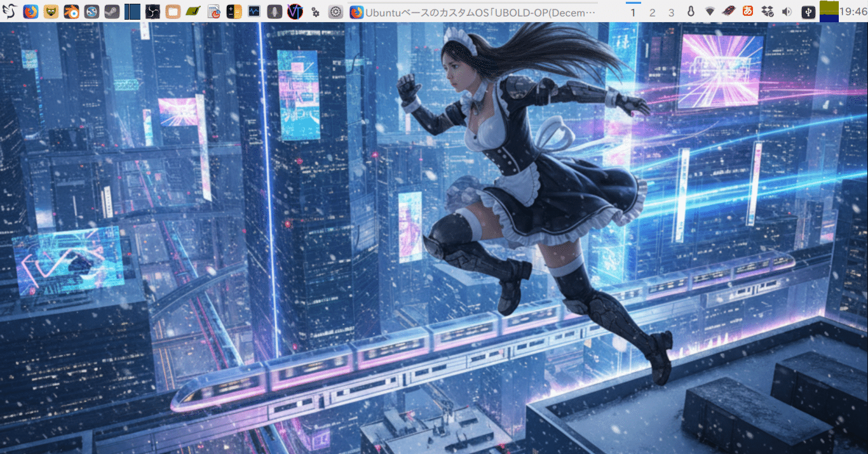Viewport: 868px width, 454px height.
Task: Open the green pen note launcher
Action: tap(193, 11)
